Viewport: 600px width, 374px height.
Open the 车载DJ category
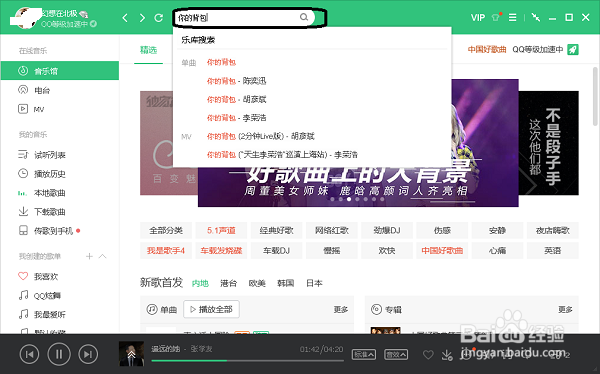click(276, 251)
